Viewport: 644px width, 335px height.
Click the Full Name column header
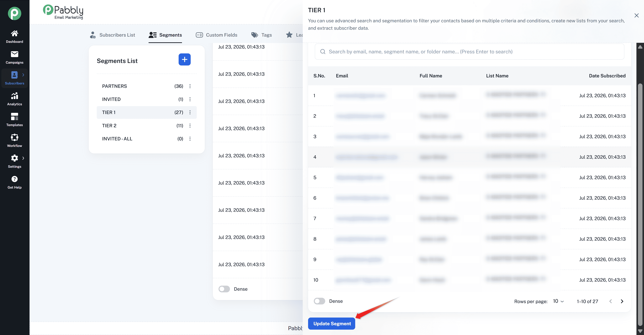tap(431, 76)
